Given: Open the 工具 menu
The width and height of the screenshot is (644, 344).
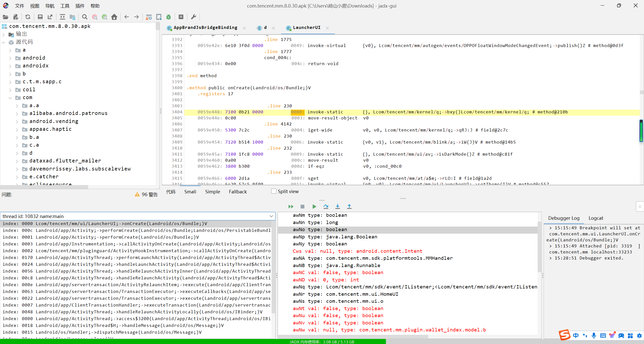Looking at the screenshot, I should pos(65,6).
